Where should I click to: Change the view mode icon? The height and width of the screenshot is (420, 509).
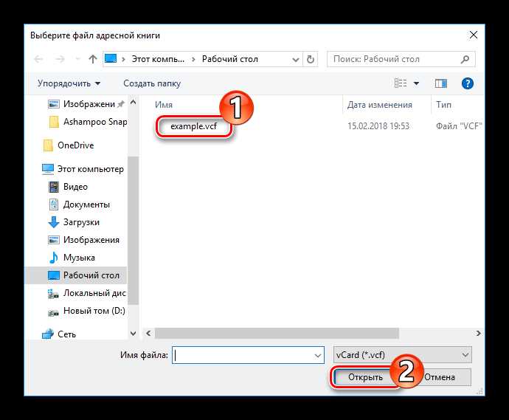tap(401, 83)
